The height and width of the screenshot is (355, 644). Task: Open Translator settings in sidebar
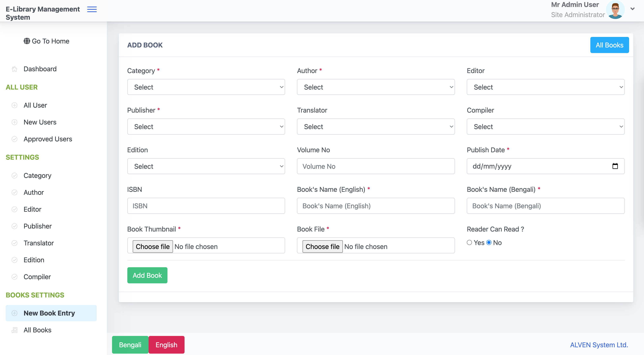tap(39, 243)
